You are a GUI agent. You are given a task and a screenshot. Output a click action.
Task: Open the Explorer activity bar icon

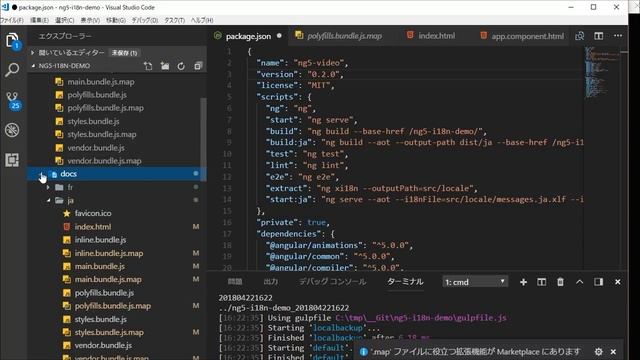point(12,41)
